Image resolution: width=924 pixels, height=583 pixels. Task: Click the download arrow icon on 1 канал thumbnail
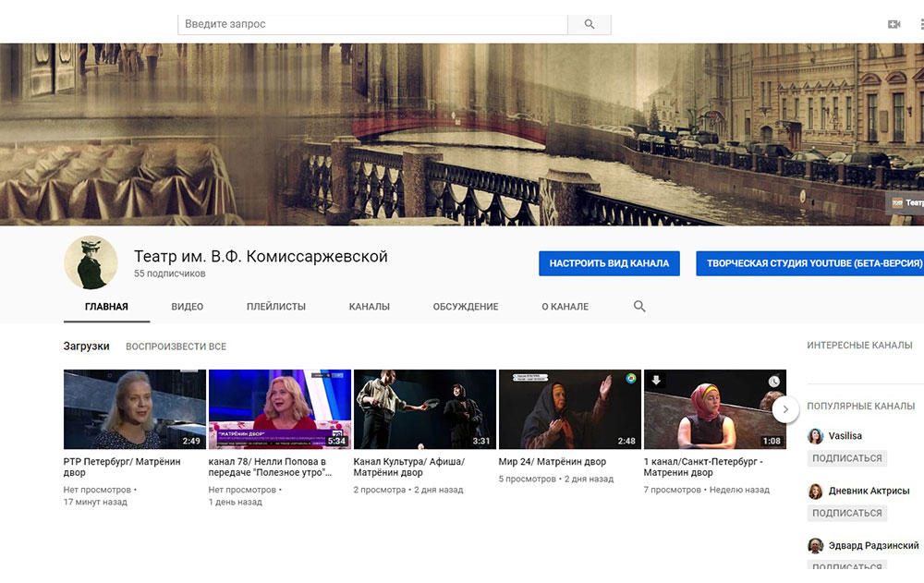[656, 381]
